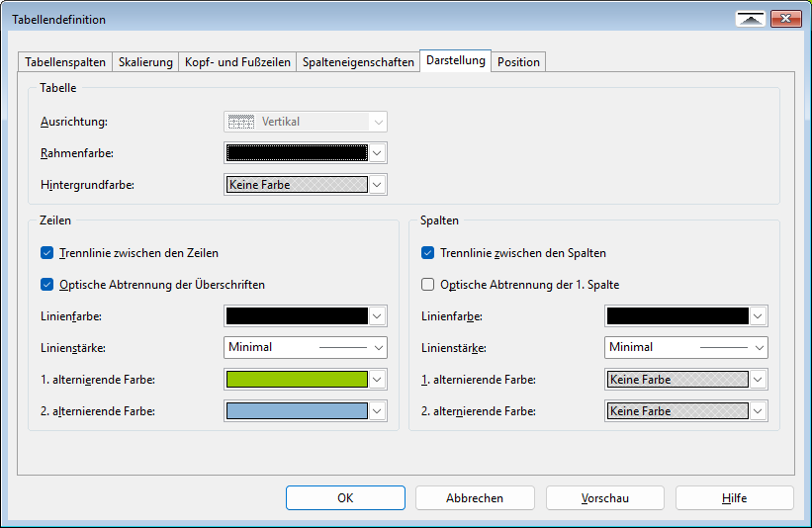Enable Optische Abtrennung der 1. Spalte
The width and height of the screenshot is (812, 528).
[428, 285]
